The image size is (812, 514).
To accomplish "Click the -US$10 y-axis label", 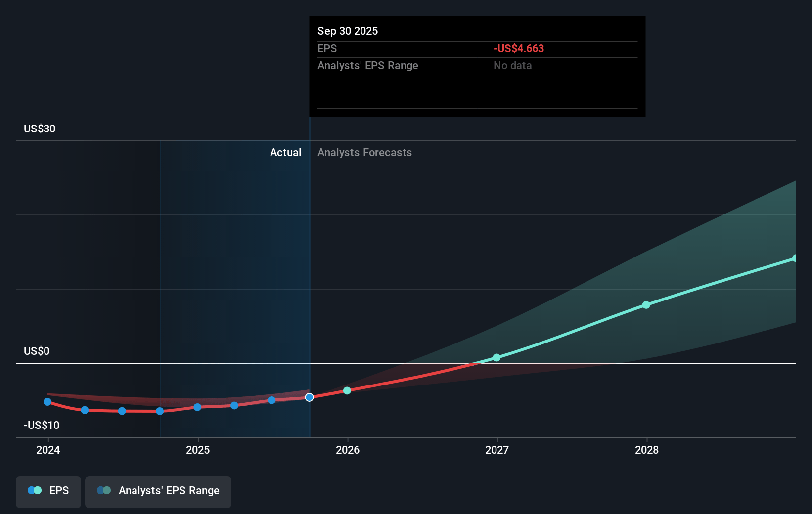I will pyautogui.click(x=42, y=426).
